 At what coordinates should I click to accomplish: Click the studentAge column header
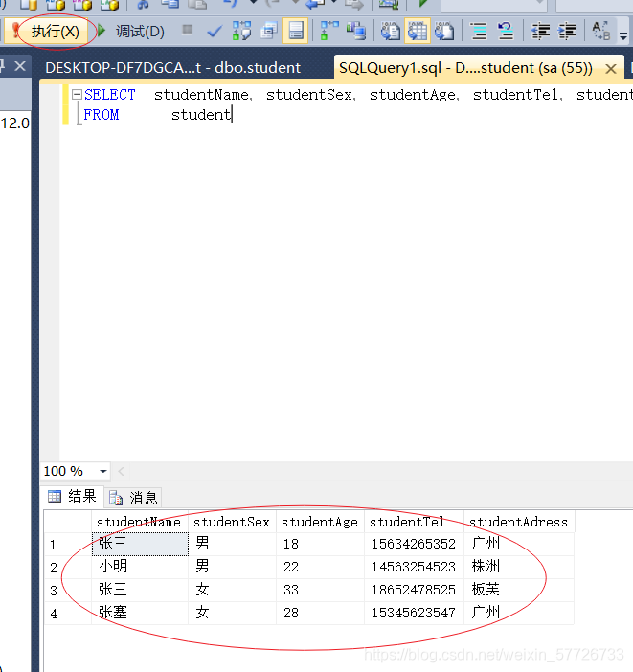click(x=321, y=522)
